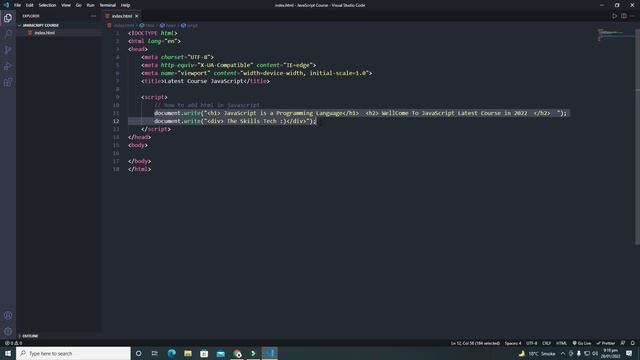
Task: Change language mode via HTML
Action: point(561,343)
